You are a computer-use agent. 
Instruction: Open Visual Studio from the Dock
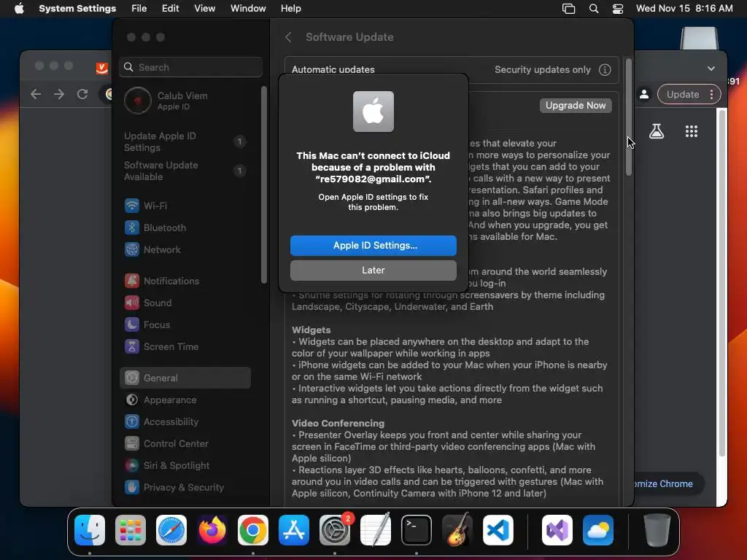tap(557, 530)
